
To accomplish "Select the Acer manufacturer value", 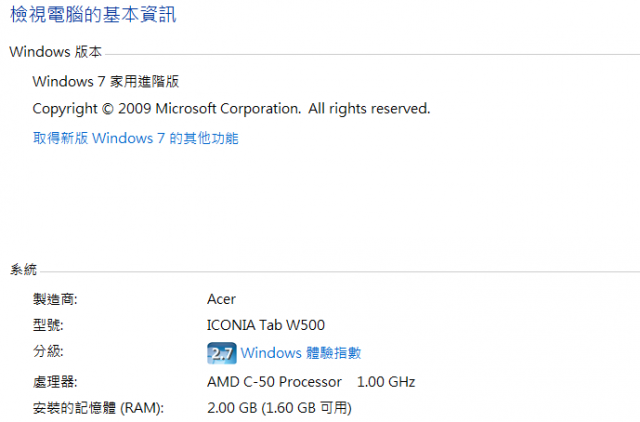I will pyautogui.click(x=221, y=299).
